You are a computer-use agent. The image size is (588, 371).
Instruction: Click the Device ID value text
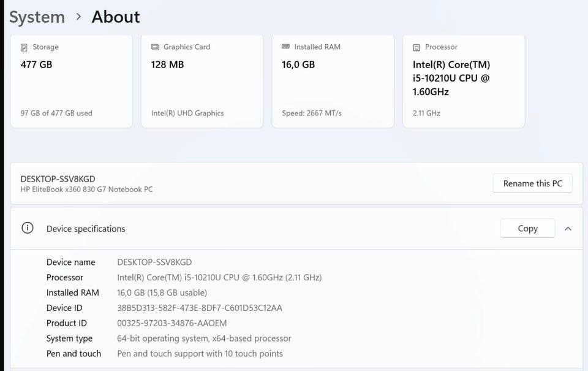tap(200, 308)
